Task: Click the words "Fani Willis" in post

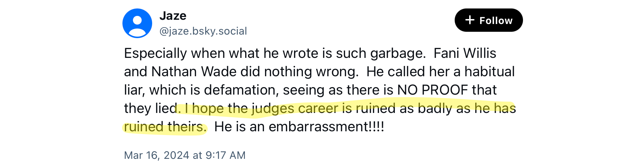Action: pos(465,53)
